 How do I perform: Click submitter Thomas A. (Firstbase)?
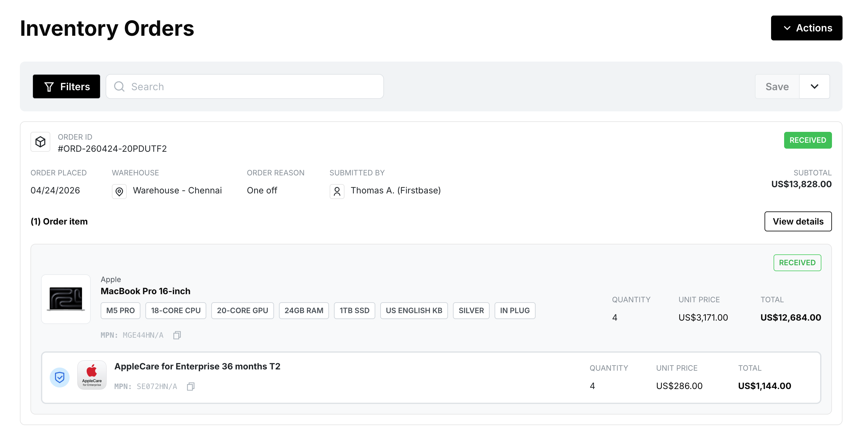[x=396, y=191]
